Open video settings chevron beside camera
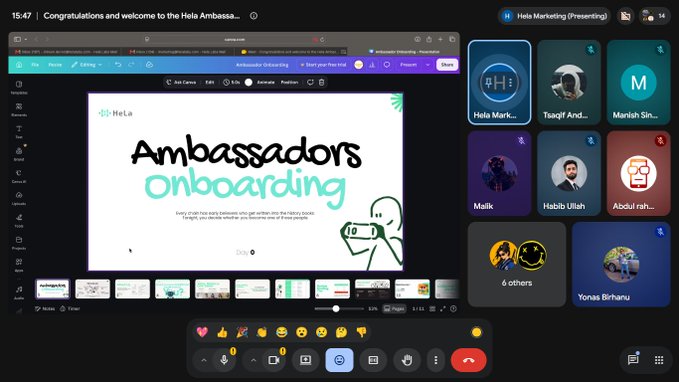The height and width of the screenshot is (382, 679). click(253, 360)
